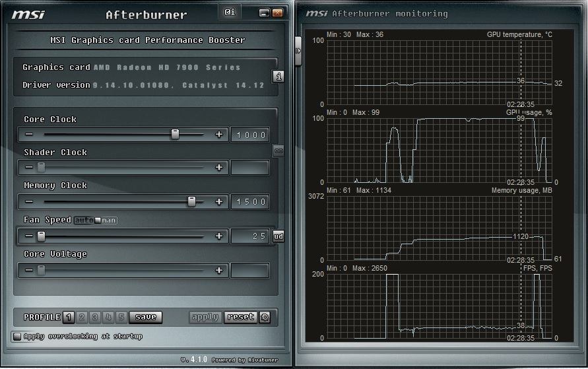Click empty Shader Clock value field
The height and width of the screenshot is (369, 588).
click(x=250, y=168)
